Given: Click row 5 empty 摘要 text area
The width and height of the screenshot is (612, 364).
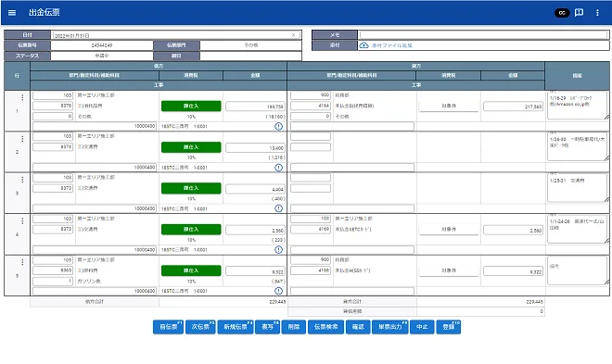Looking at the screenshot, I should click(x=578, y=270).
